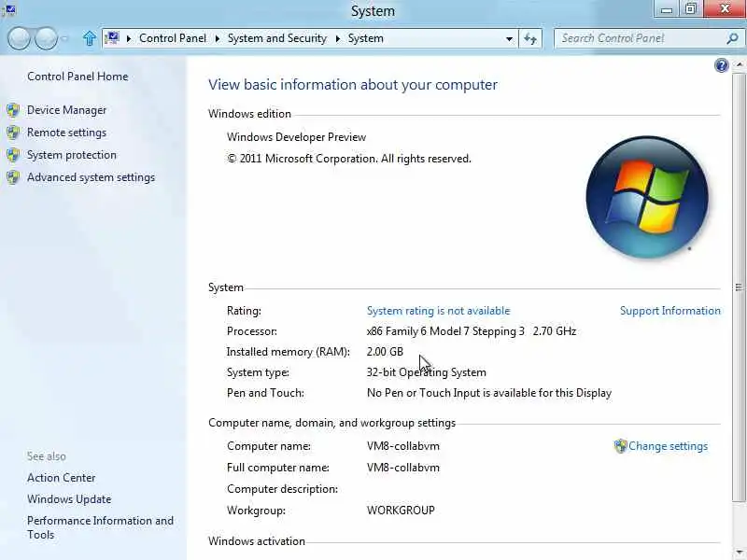
Task: Maximize the System window
Action: coord(691,9)
